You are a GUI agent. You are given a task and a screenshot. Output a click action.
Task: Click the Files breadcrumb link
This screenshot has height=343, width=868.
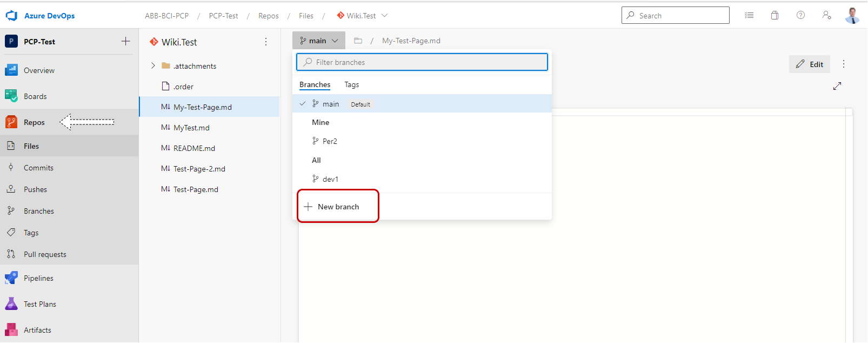[306, 16]
